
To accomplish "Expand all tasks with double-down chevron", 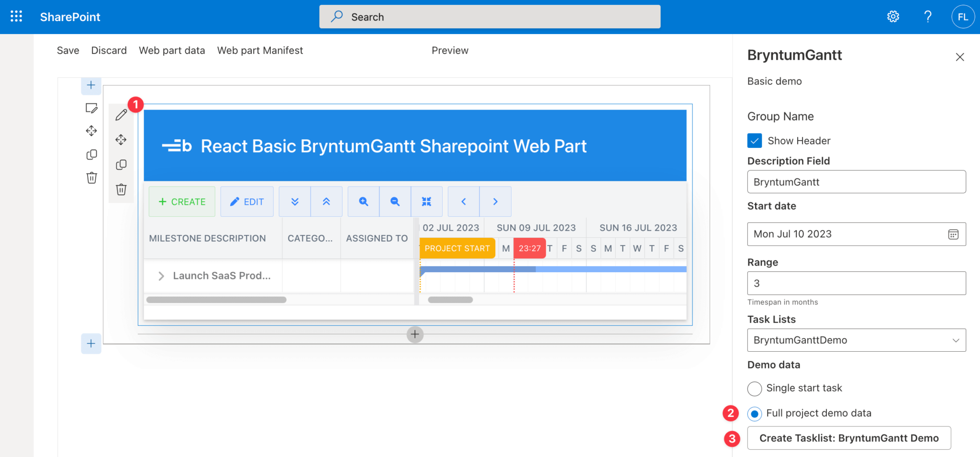I will pyautogui.click(x=295, y=201).
